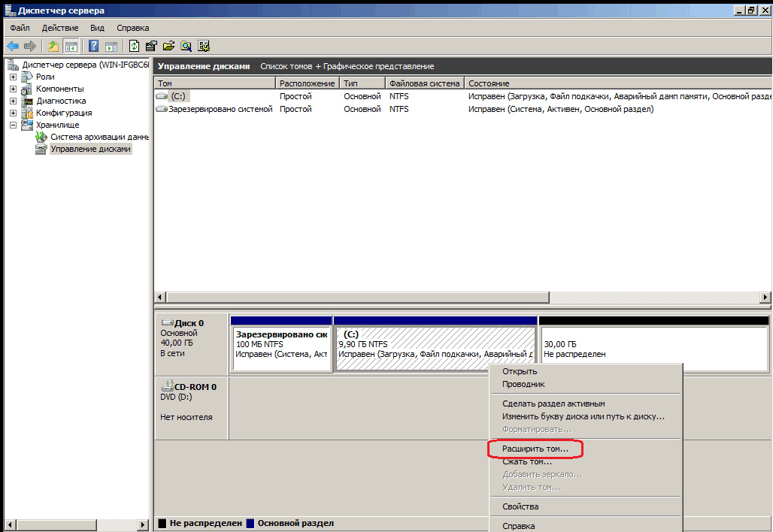
Task: Click the volume list's right scroll arrow
Action: point(765,297)
